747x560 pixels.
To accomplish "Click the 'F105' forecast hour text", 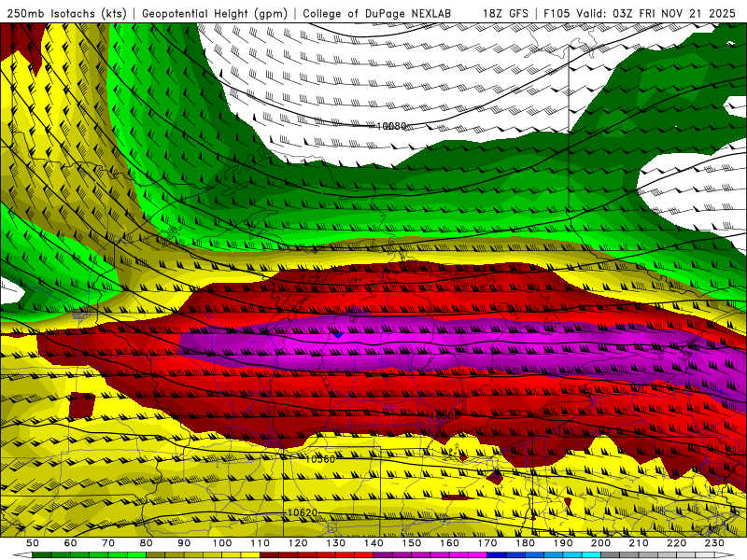I will 557,13.
